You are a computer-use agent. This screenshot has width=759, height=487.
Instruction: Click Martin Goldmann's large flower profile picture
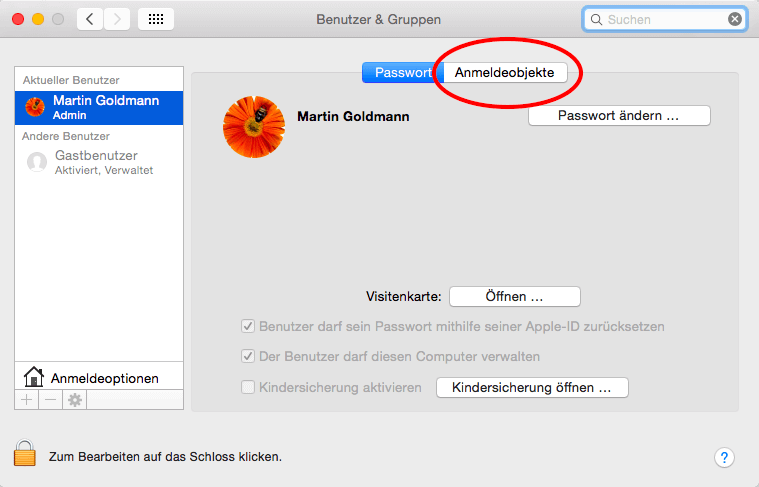[254, 127]
